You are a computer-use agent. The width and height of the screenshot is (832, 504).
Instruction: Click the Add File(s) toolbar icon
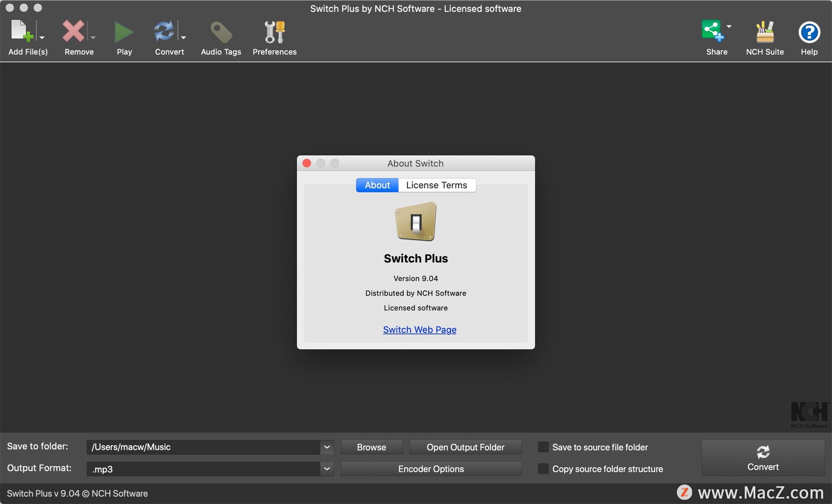[x=22, y=32]
